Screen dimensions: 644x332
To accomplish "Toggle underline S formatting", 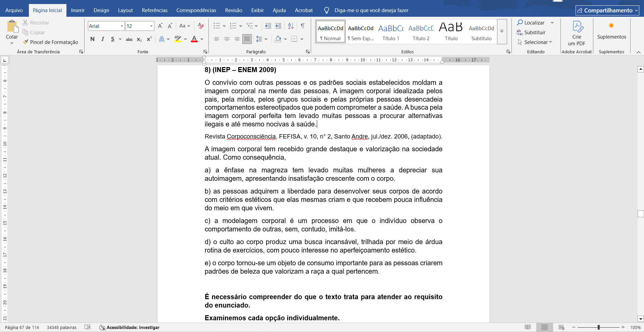I will [113, 39].
